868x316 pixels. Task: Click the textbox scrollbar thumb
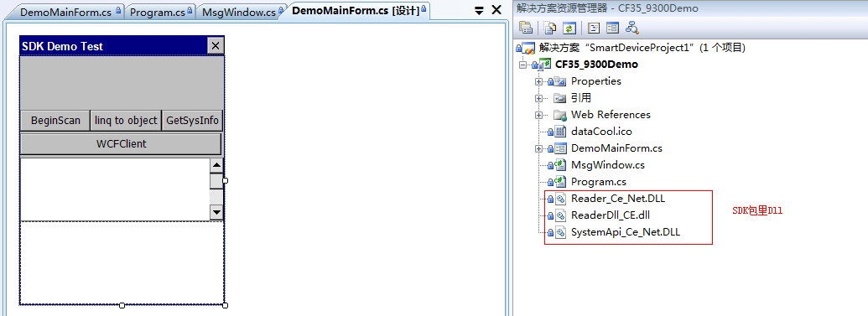[x=216, y=181]
